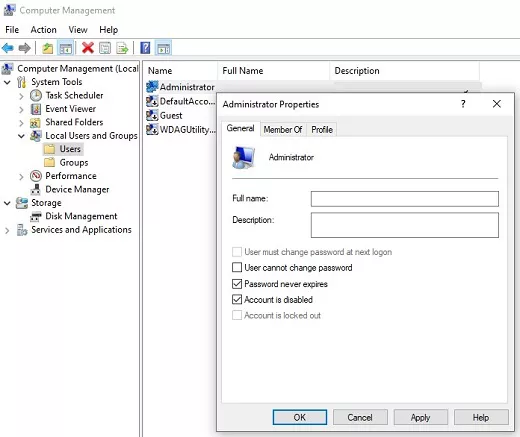Switch to the Profile tab
This screenshot has height=437, width=520.
[x=322, y=129]
